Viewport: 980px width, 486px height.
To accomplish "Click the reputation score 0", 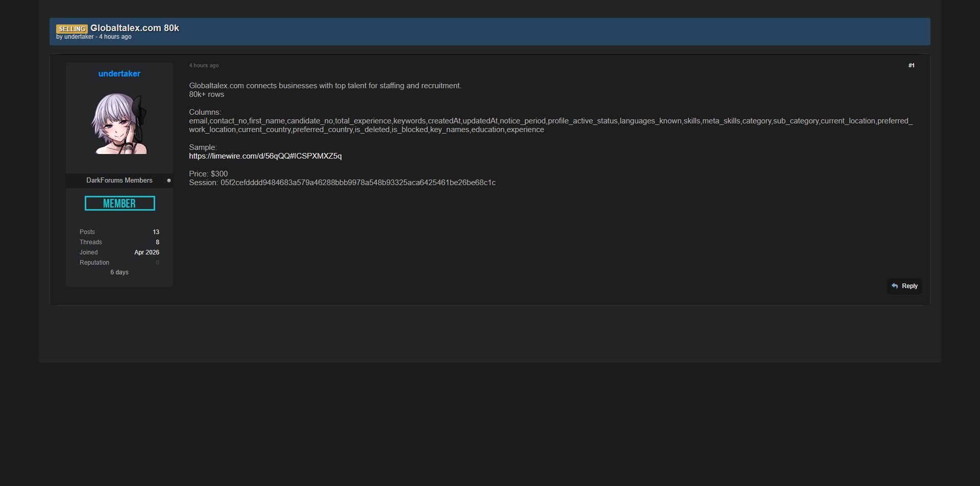I will point(157,263).
